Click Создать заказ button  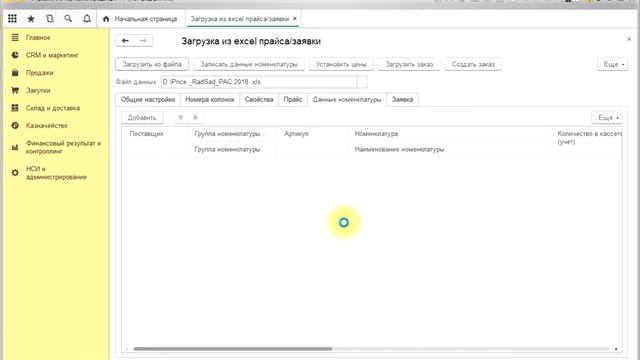pos(473,64)
